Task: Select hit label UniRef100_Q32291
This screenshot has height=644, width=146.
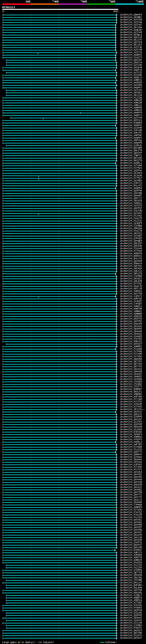Action: [x=131, y=613]
